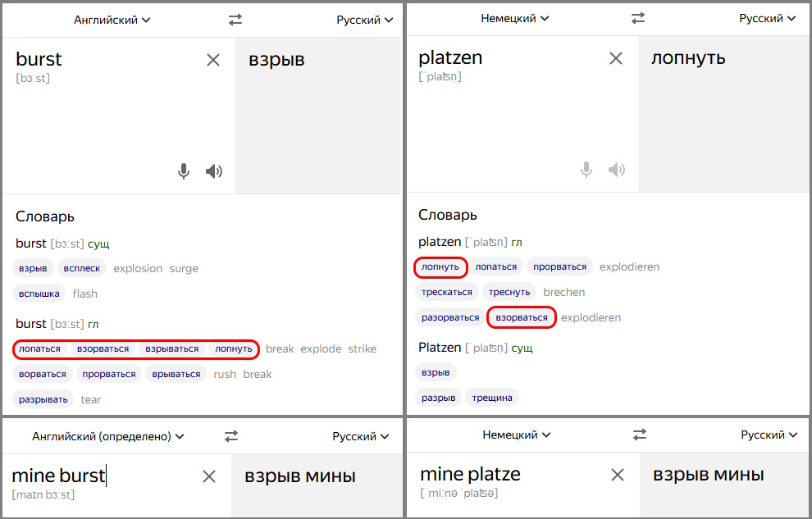Swap German and Russian with the arrows icon

[x=637, y=16]
